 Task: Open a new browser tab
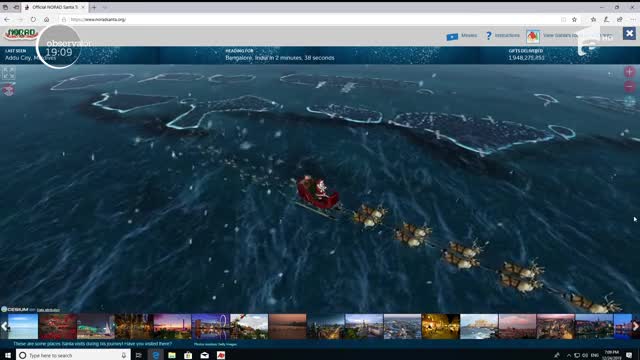pyautogui.click(x=93, y=7)
